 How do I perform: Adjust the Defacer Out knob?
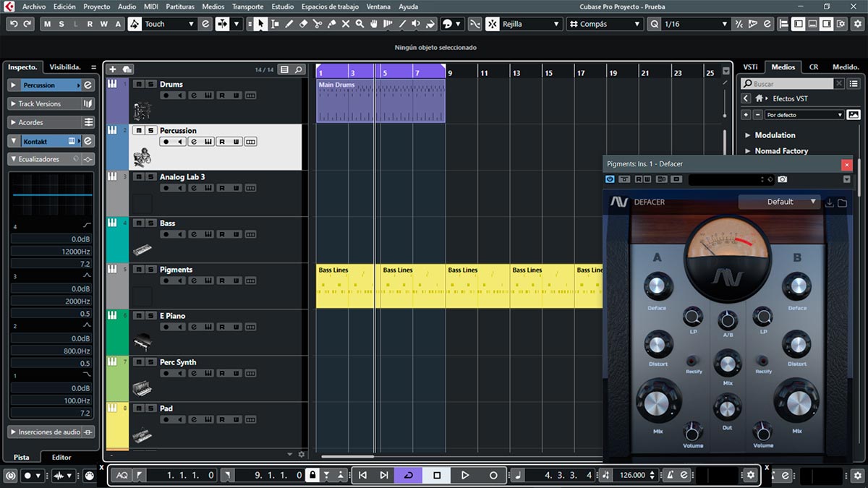coord(728,408)
